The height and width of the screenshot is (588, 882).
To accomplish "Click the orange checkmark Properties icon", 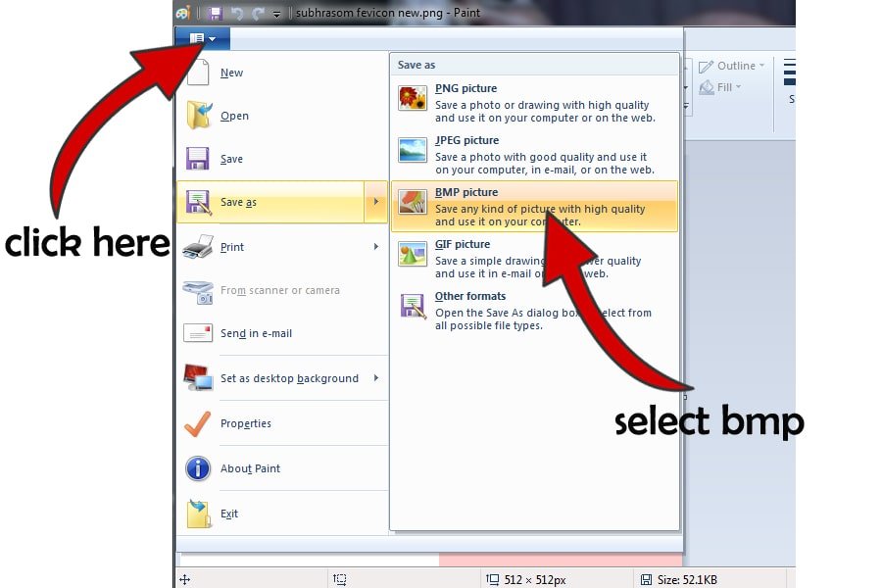I will (197, 423).
